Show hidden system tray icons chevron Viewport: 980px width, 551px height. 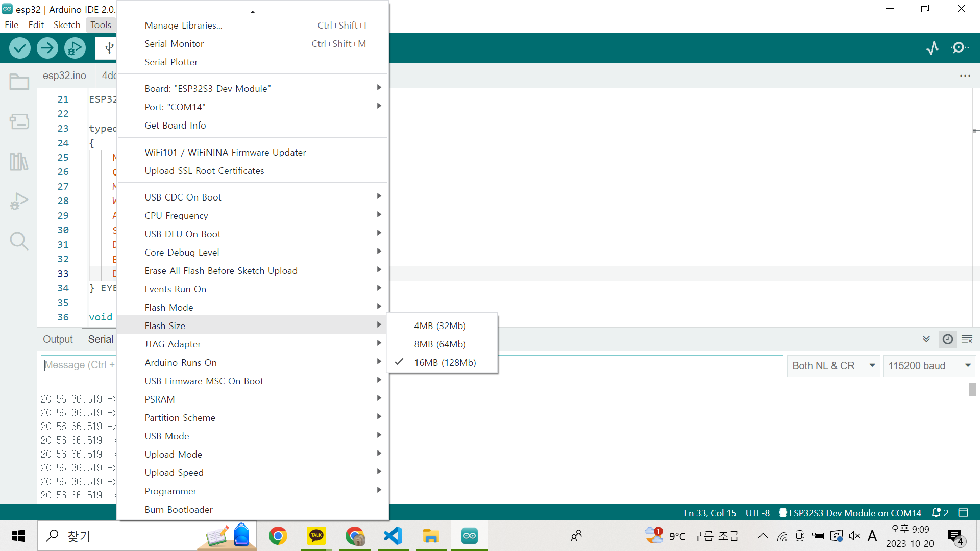tap(763, 536)
